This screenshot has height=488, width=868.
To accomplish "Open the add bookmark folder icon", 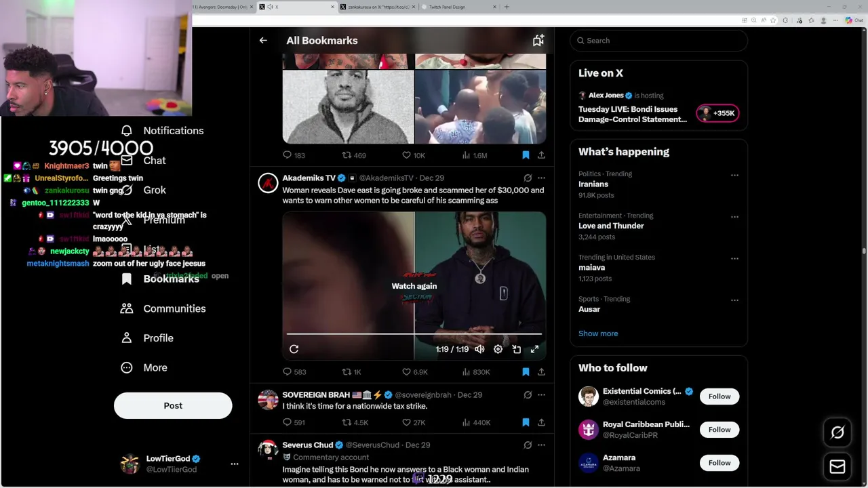I will [x=538, y=41].
